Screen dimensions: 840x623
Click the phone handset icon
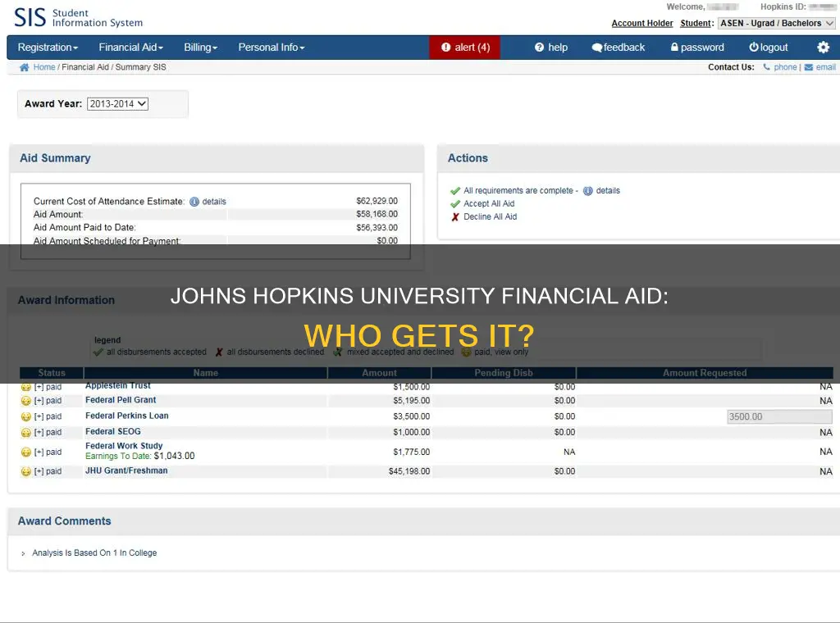[x=767, y=67]
